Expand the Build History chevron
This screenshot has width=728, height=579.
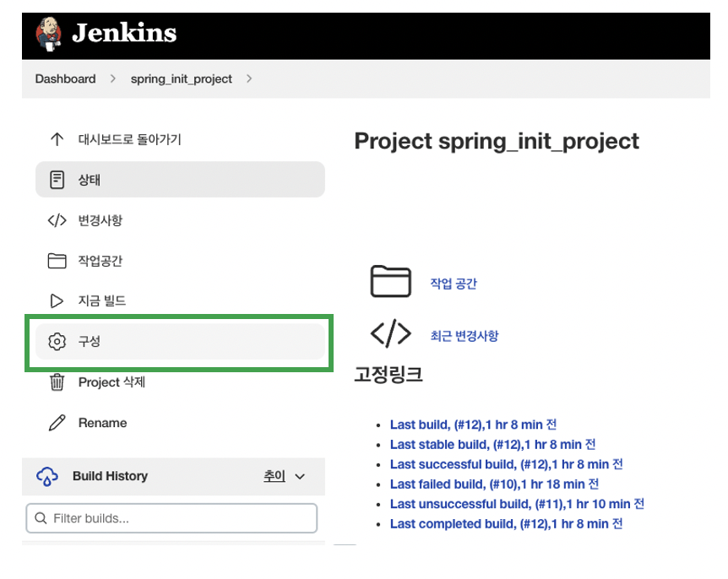tap(300, 477)
